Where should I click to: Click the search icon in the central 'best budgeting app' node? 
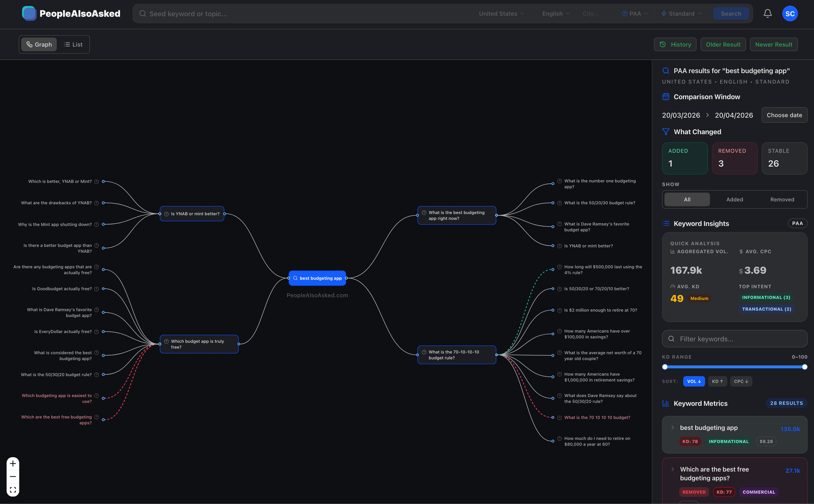pos(295,278)
